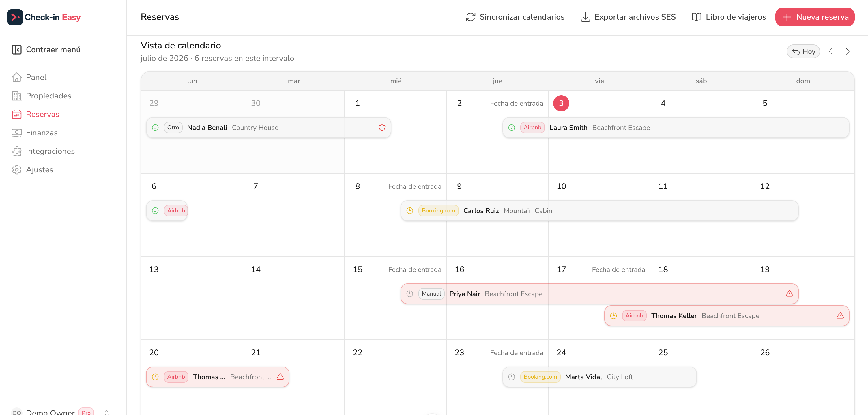
Task: Open Carlos Ruiz Mountain Cabin reservation
Action: pyautogui.click(x=599, y=211)
